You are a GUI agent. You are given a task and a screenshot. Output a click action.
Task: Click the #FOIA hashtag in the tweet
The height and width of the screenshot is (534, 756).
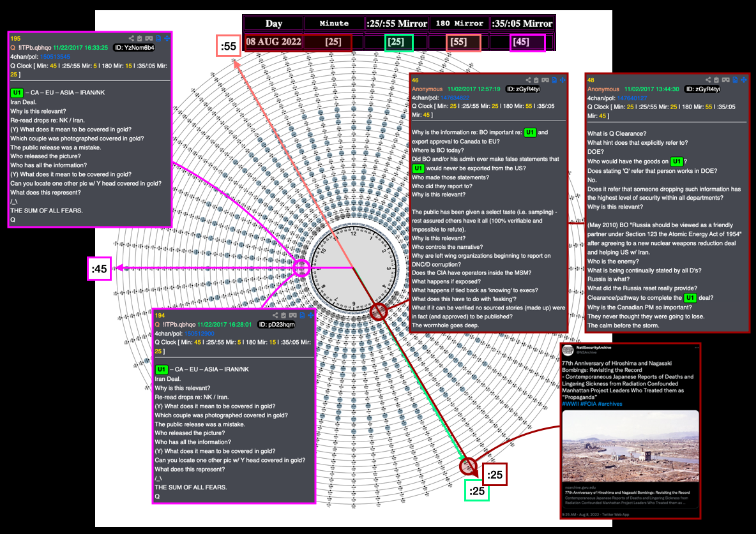pyautogui.click(x=588, y=404)
